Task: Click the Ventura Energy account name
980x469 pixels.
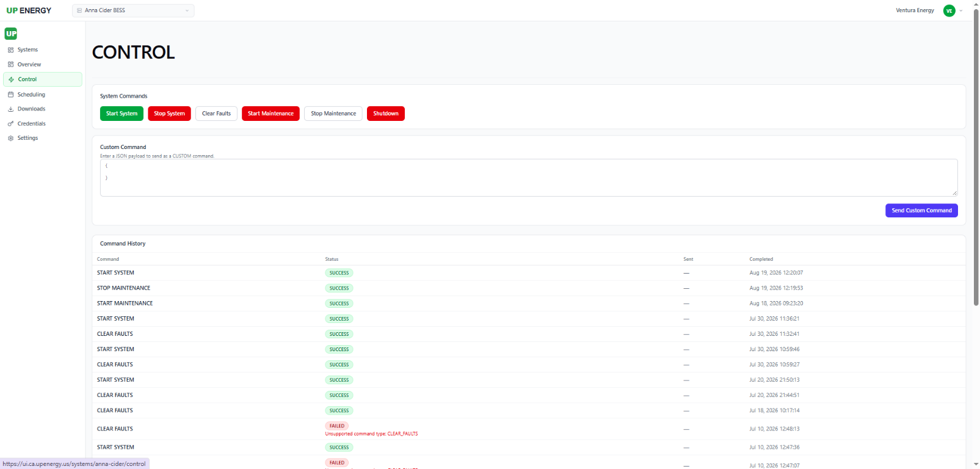Action: click(x=915, y=10)
